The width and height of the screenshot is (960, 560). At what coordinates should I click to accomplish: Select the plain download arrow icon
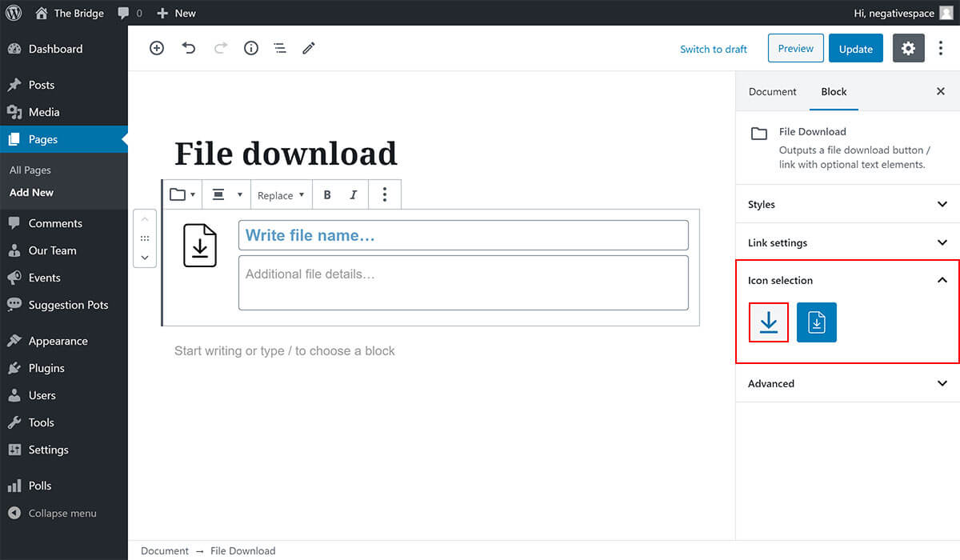coord(769,322)
